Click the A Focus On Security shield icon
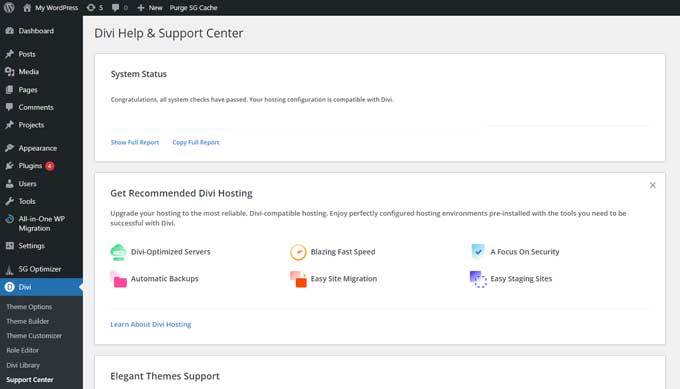 pos(477,251)
